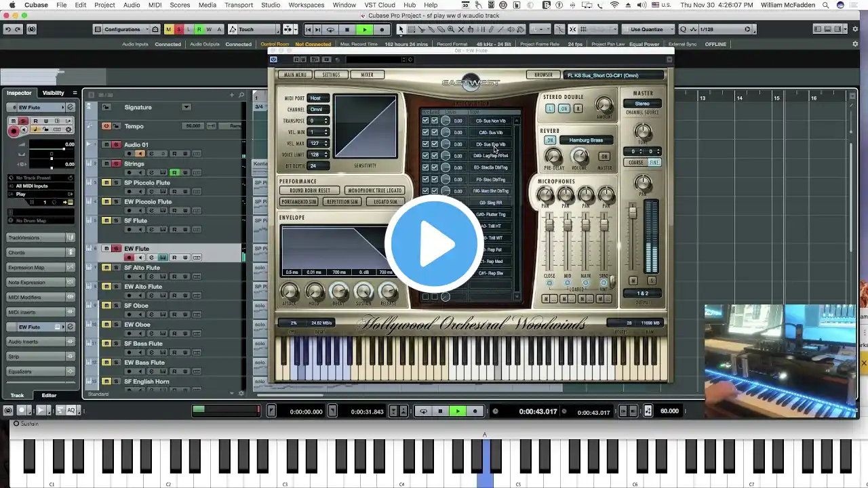Click the Master output volume fader

pos(633,213)
